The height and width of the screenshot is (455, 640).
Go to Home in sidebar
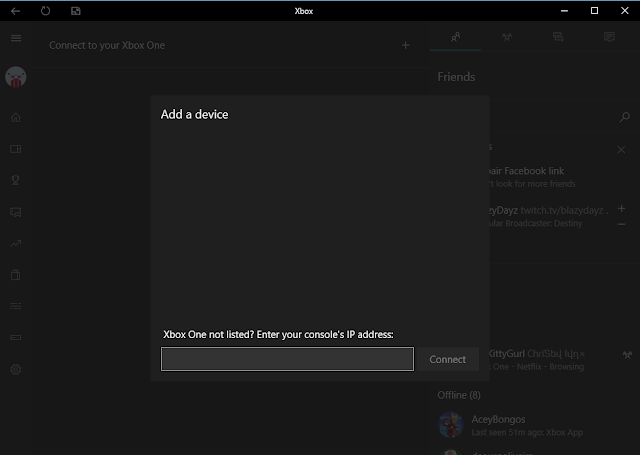click(16, 118)
